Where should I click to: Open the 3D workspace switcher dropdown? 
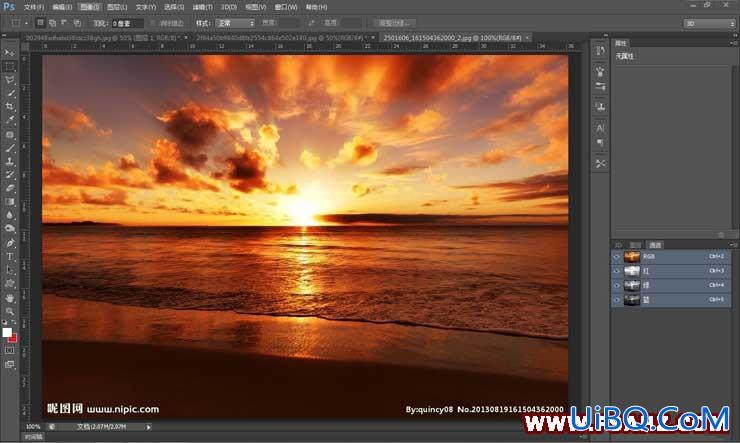(x=709, y=23)
